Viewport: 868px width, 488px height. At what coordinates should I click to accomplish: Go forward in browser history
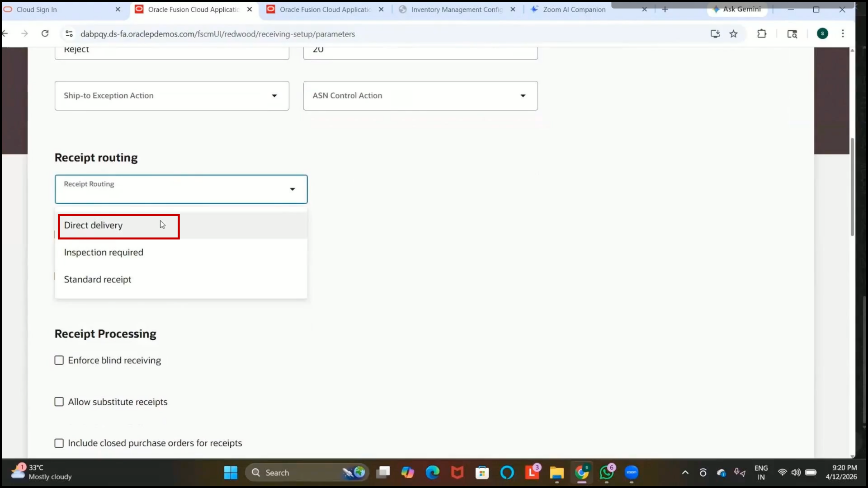tap(24, 34)
